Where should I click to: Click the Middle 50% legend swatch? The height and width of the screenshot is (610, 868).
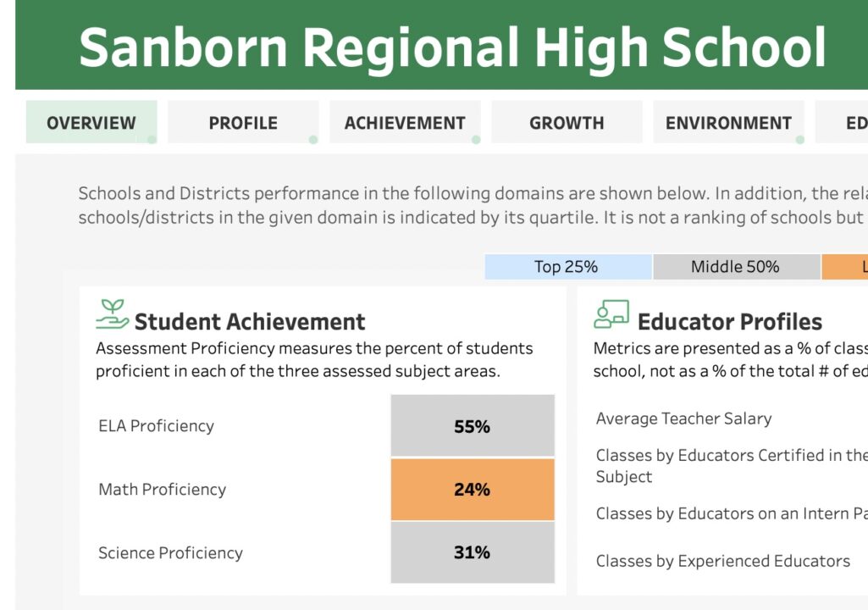click(735, 267)
